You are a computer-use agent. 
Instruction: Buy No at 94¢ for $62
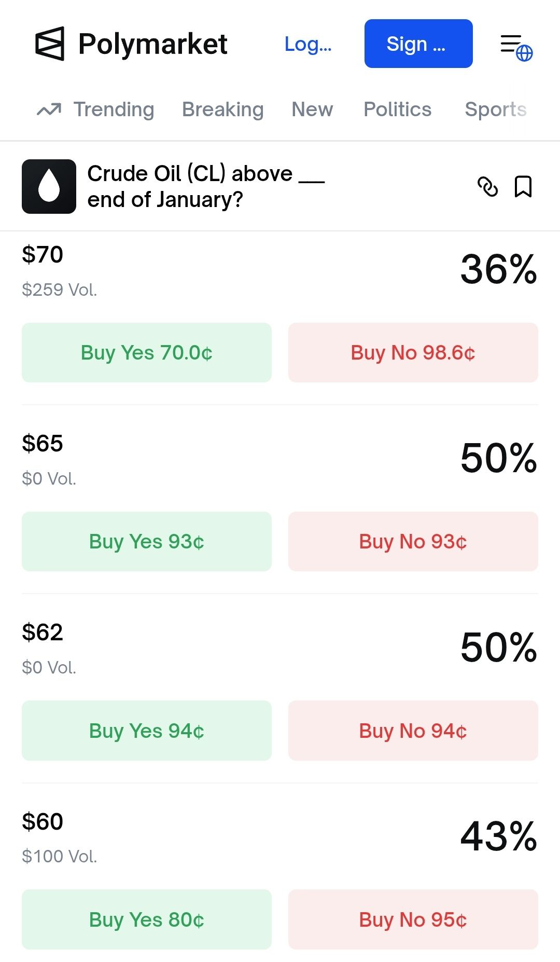413,731
